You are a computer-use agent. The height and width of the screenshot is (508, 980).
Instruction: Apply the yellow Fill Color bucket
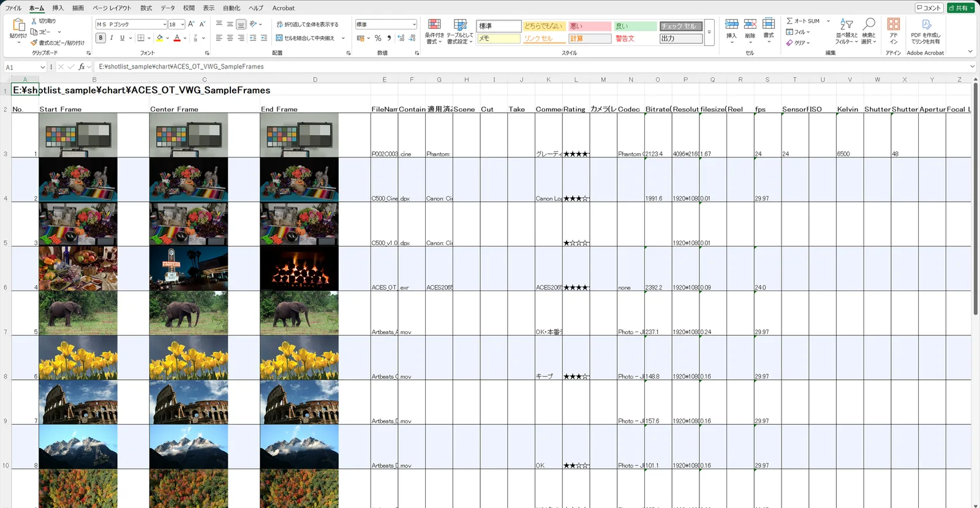(160, 38)
